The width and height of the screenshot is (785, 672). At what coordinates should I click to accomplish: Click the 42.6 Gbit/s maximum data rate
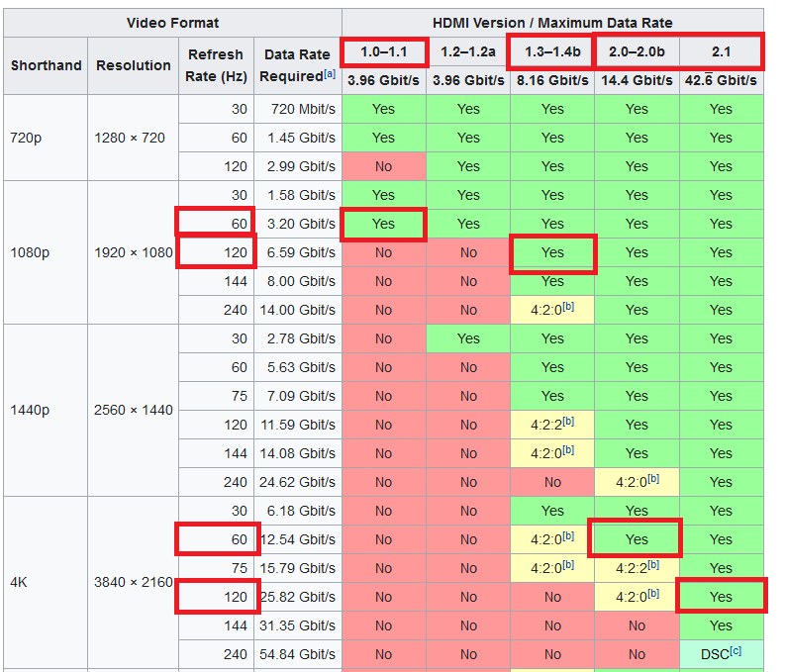tap(722, 80)
